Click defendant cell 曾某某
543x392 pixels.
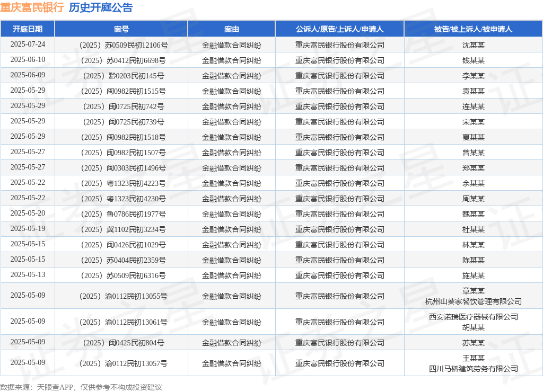click(x=474, y=153)
